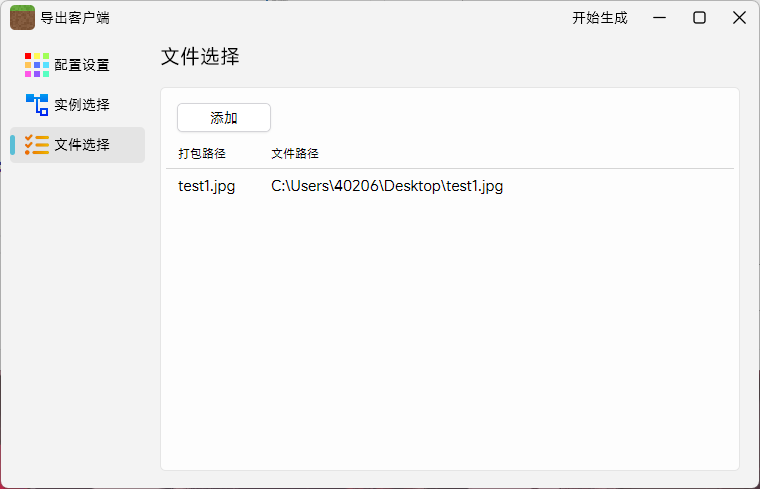Click the 添加 button to add a file

pos(224,118)
